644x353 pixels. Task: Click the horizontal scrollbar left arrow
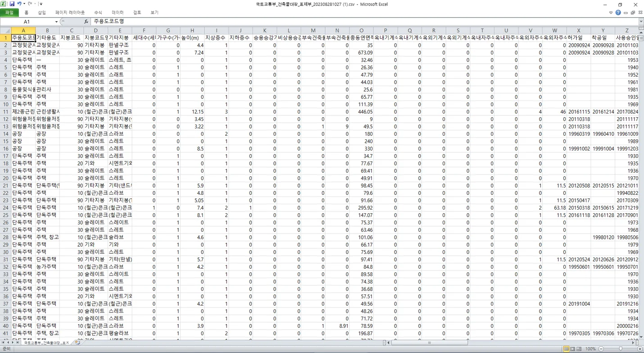[x=388, y=343]
